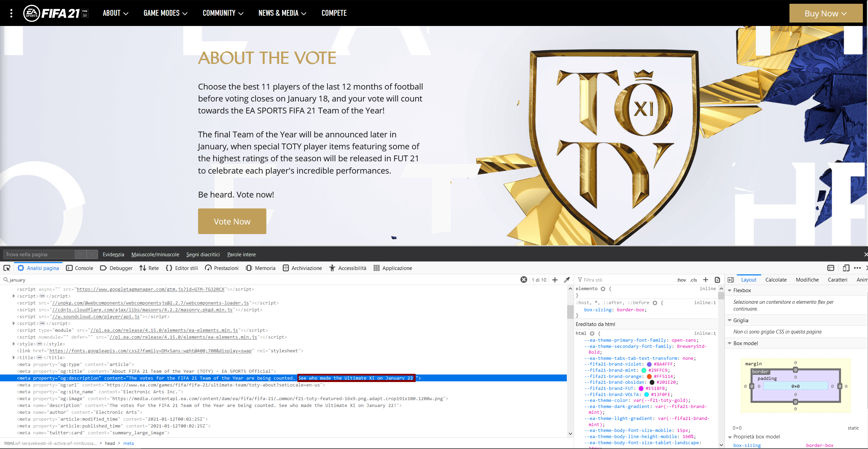Viewport: 868px width, 449px height.
Task: Collapse the Flexbox section
Action: 730,290
